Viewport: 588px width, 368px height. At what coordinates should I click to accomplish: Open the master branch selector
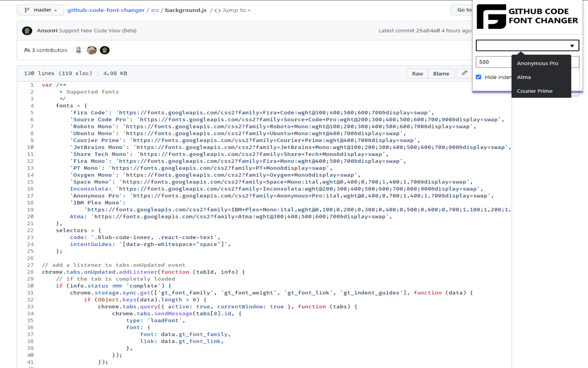(x=40, y=10)
